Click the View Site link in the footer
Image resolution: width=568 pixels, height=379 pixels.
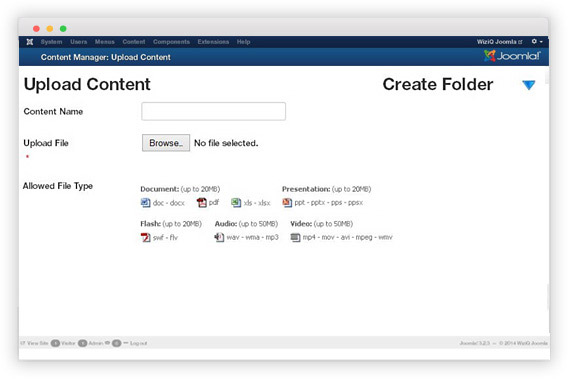[34, 343]
